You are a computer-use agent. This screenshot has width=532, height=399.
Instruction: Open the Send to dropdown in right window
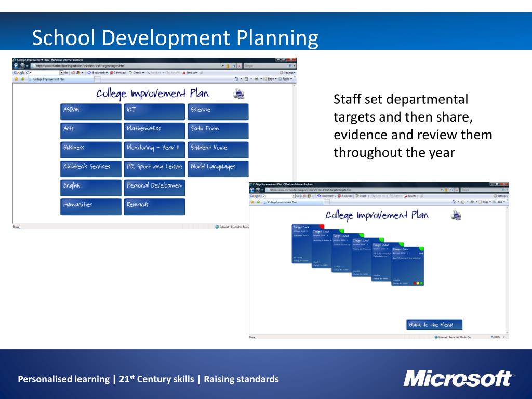pyautogui.click(x=411, y=196)
